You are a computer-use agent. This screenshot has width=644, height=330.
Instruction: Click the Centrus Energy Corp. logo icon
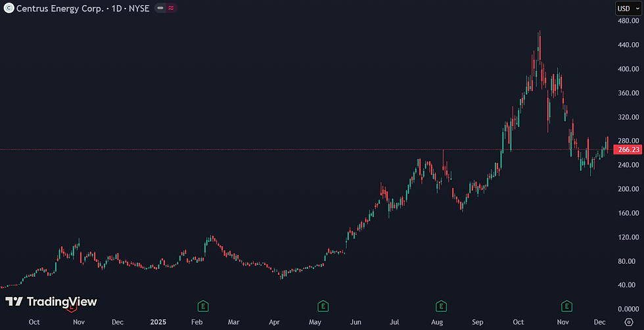click(x=9, y=8)
